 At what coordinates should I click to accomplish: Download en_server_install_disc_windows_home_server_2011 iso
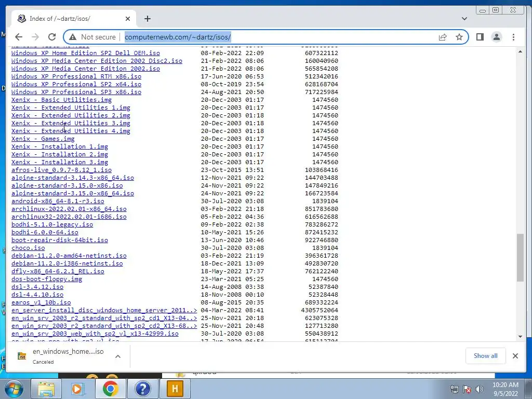click(x=104, y=311)
